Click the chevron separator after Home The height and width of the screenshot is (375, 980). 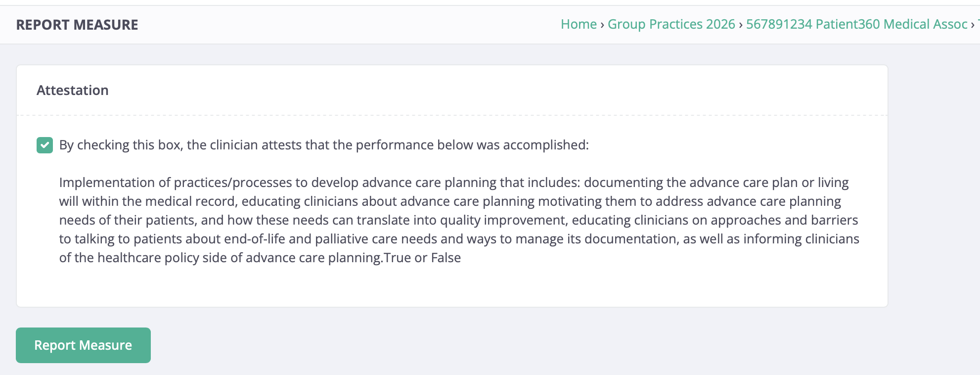pos(602,25)
